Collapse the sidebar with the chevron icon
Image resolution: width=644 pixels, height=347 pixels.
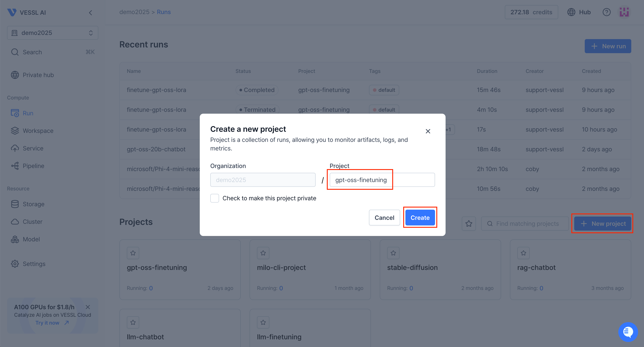point(90,13)
